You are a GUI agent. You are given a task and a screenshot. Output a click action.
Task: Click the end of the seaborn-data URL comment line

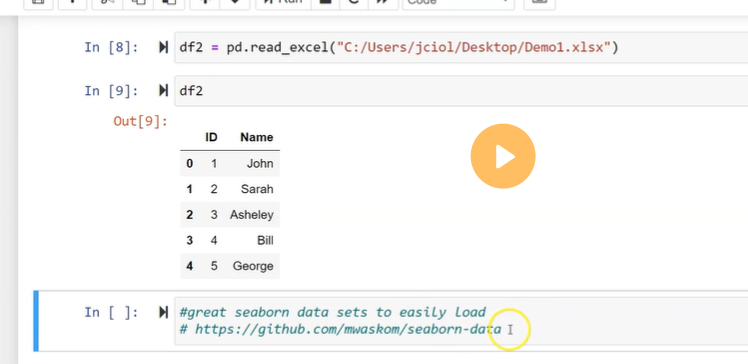pos(502,329)
